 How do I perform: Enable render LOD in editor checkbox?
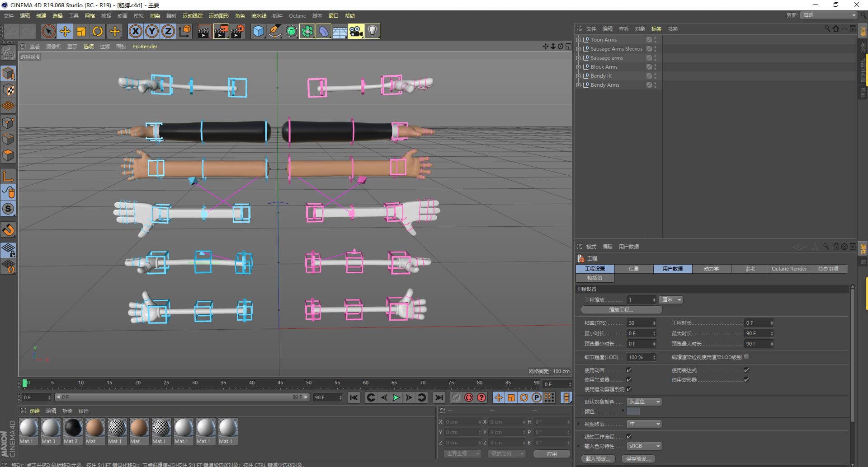click(746, 357)
